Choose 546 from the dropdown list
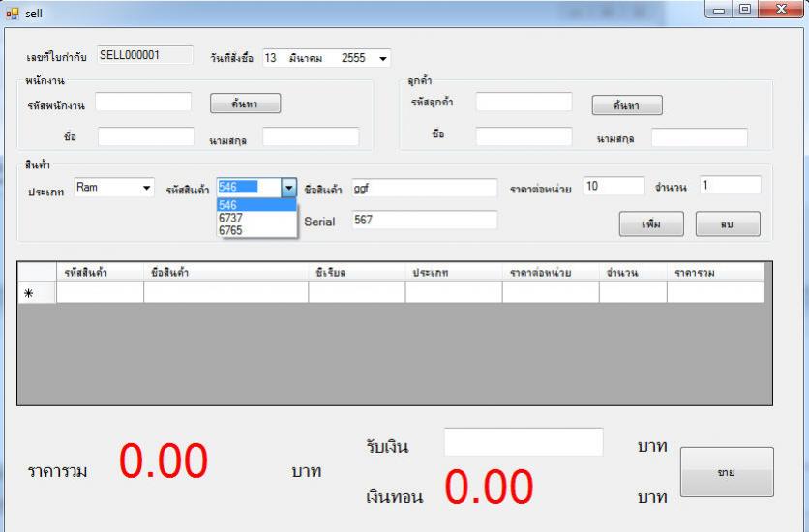The height and width of the screenshot is (532, 809). (256, 205)
